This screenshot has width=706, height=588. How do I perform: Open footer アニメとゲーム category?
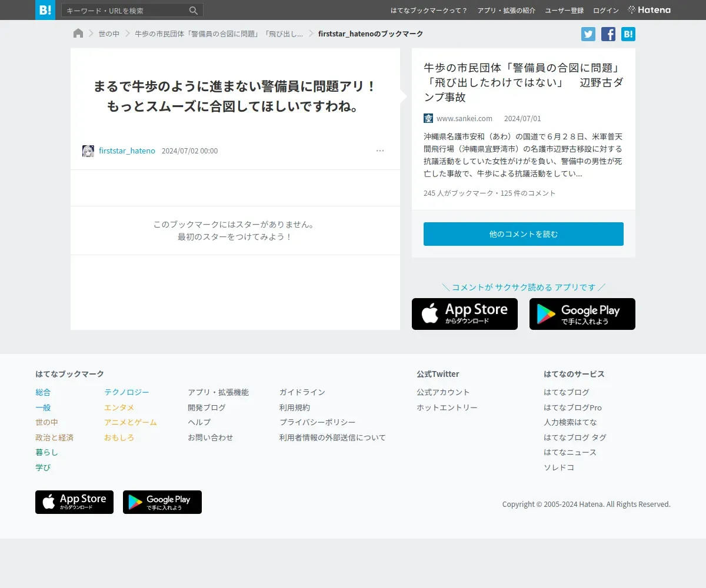[131, 422]
